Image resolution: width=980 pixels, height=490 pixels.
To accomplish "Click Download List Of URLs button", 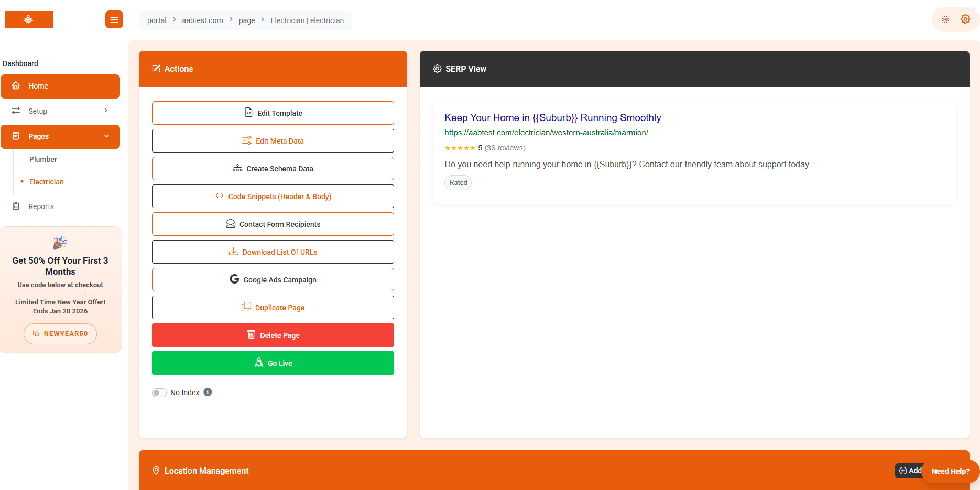I will [x=273, y=252].
